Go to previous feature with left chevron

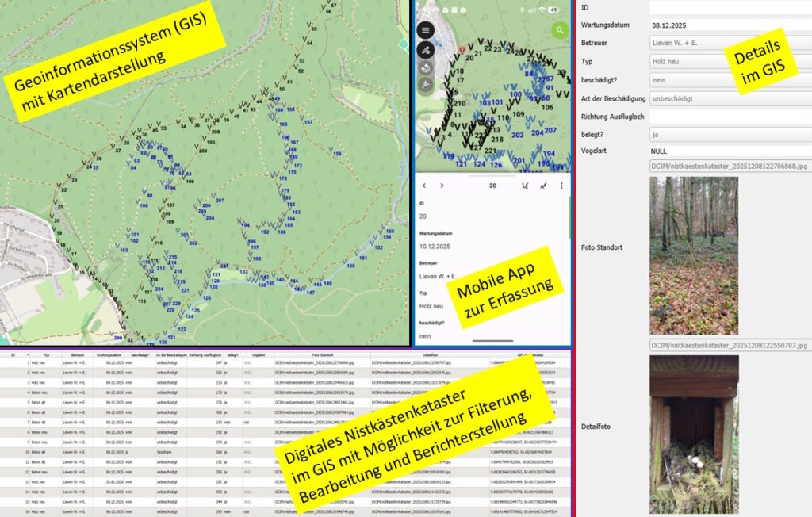(423, 186)
